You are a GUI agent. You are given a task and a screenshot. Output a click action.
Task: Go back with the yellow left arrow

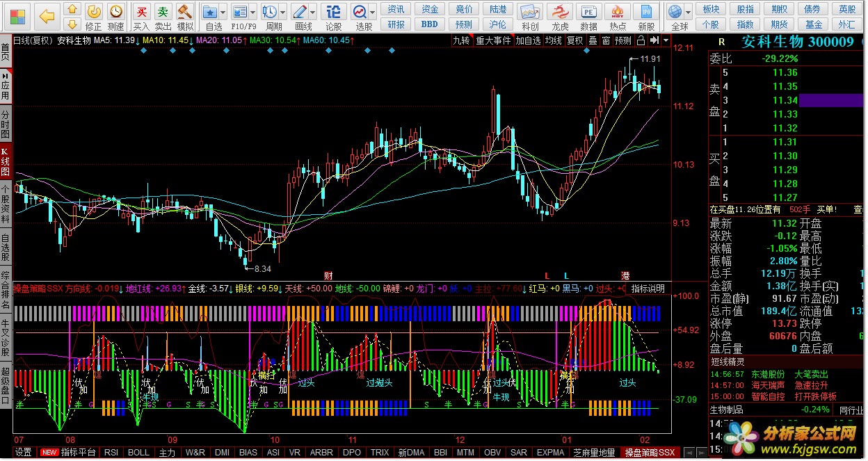point(47,15)
